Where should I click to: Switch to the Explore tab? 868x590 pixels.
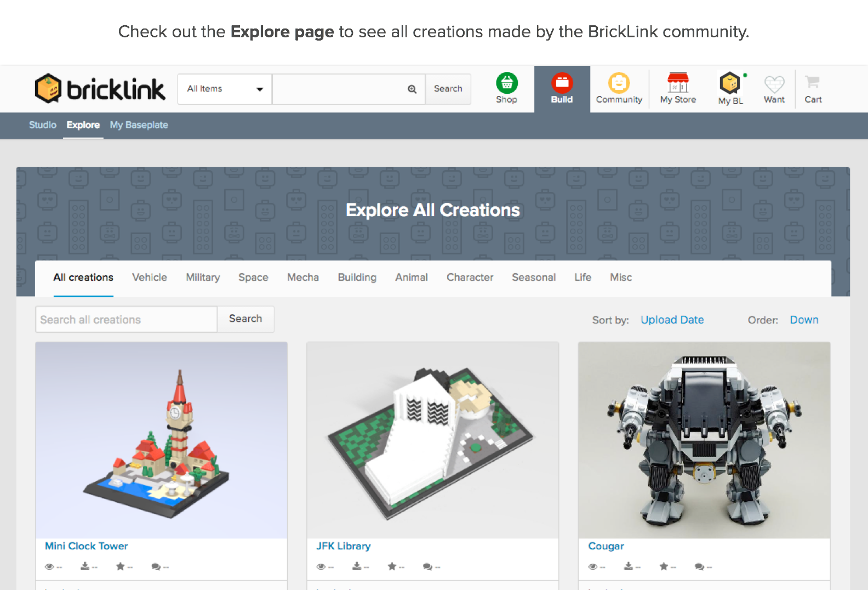point(83,125)
